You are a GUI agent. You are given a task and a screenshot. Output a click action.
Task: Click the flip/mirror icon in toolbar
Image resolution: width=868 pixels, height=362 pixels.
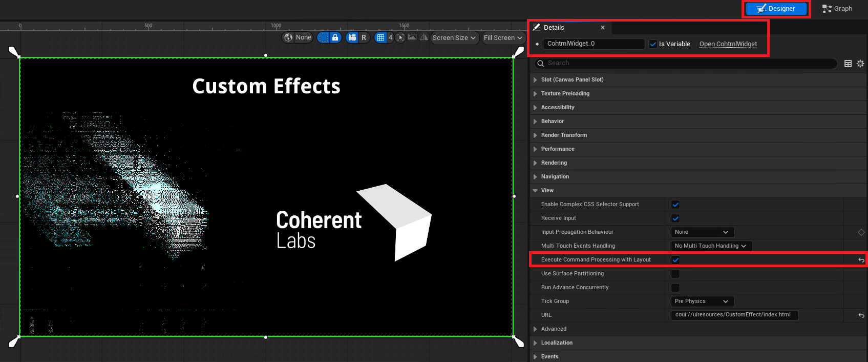(x=424, y=37)
